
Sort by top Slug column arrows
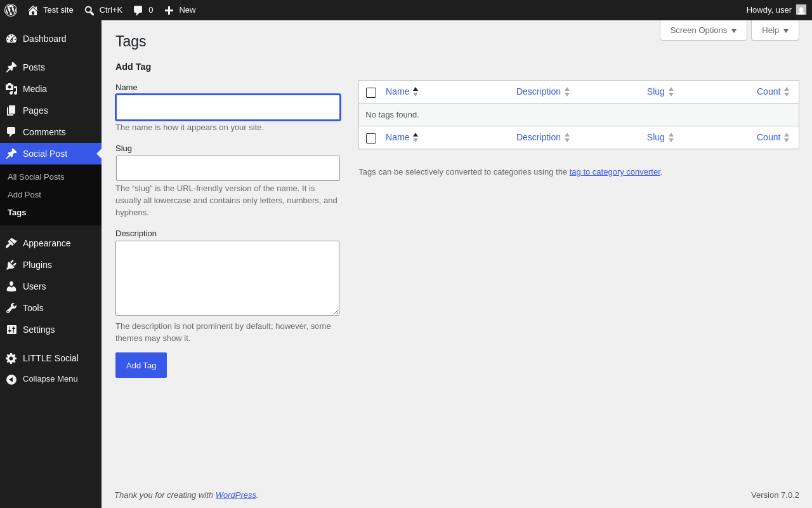tap(671, 91)
